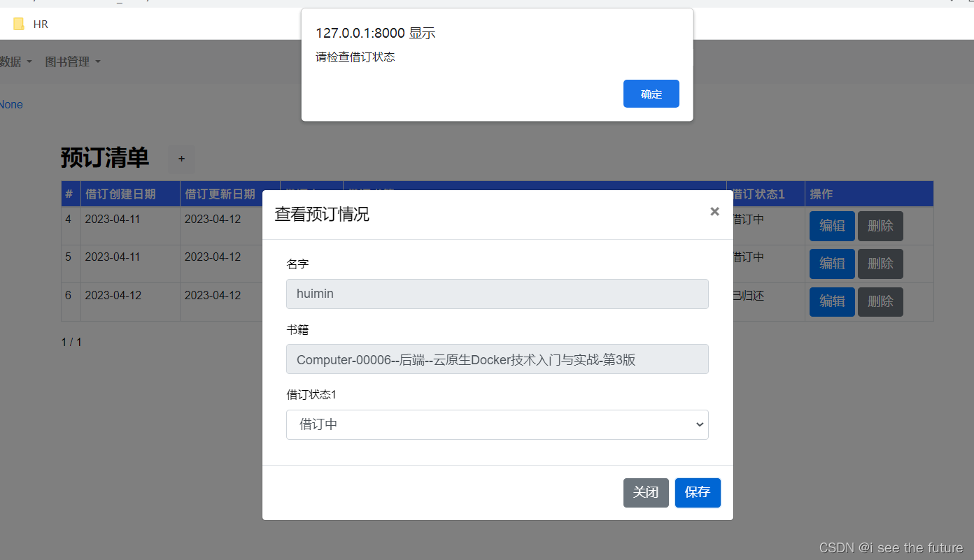
Task: Save changes with the 保存 button
Action: point(698,492)
